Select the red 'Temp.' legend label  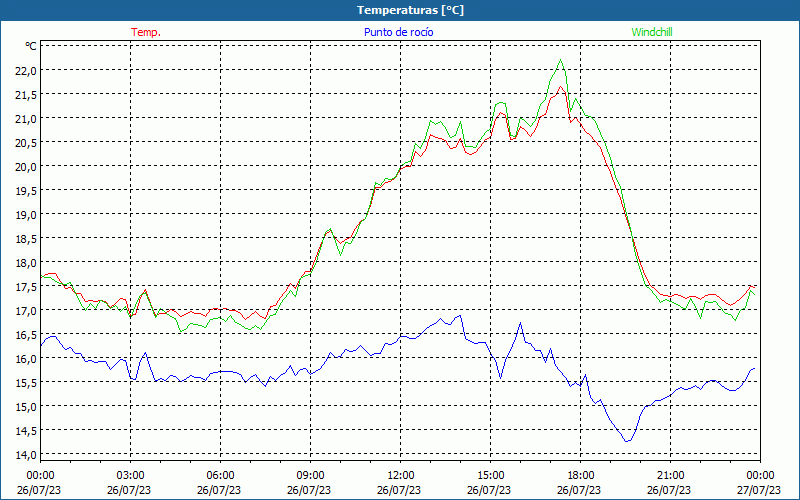tap(146, 32)
